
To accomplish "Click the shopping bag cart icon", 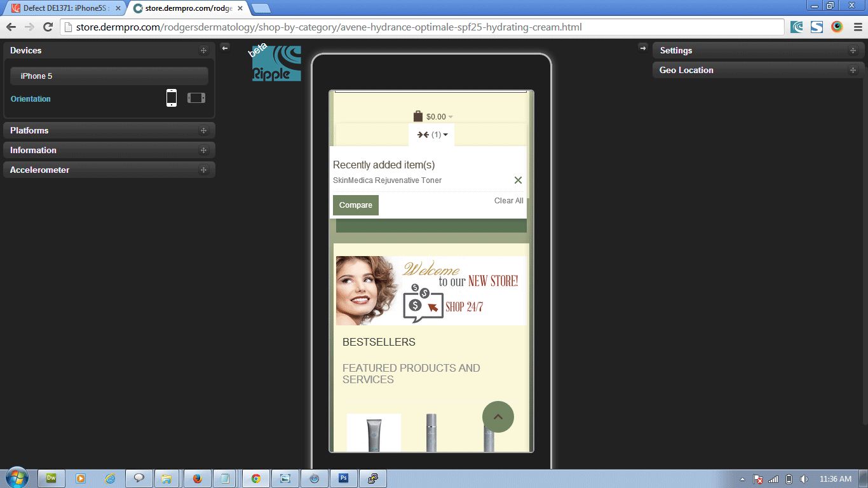I will click(418, 116).
